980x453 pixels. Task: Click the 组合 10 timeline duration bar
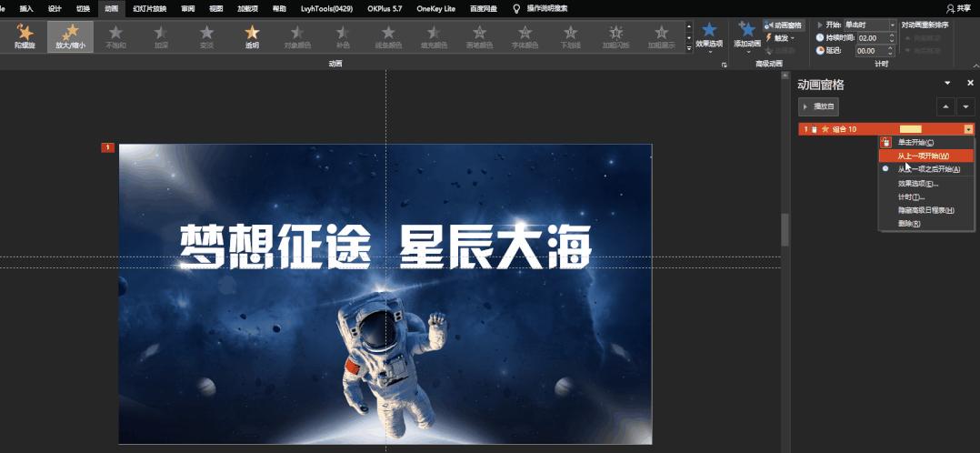click(910, 129)
